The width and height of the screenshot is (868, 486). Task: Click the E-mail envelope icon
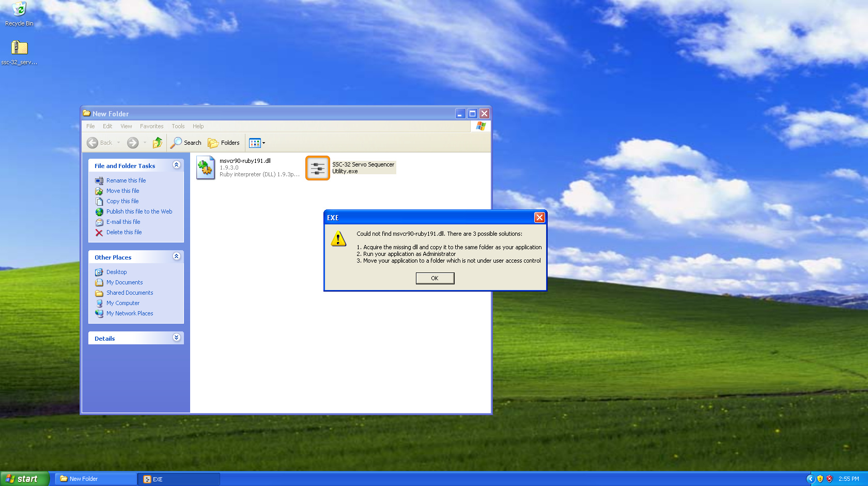click(x=99, y=222)
